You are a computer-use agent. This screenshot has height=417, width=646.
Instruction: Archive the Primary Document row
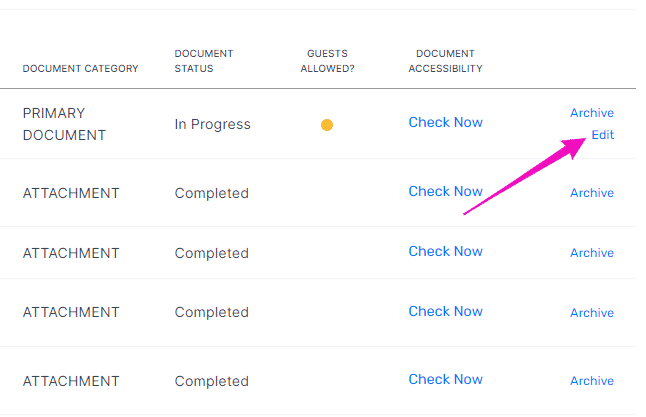point(592,112)
